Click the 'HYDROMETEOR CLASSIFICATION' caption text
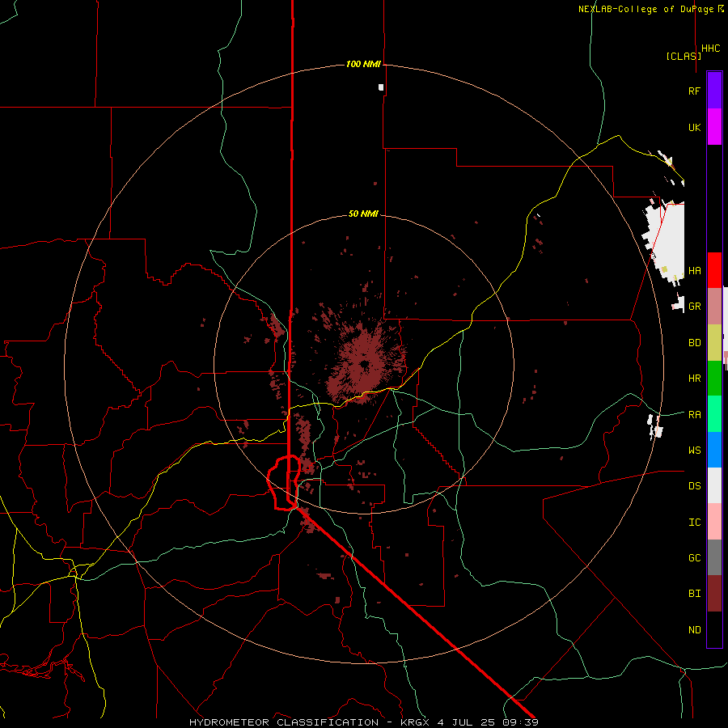Screen dimensions: 728x728 pos(284,722)
